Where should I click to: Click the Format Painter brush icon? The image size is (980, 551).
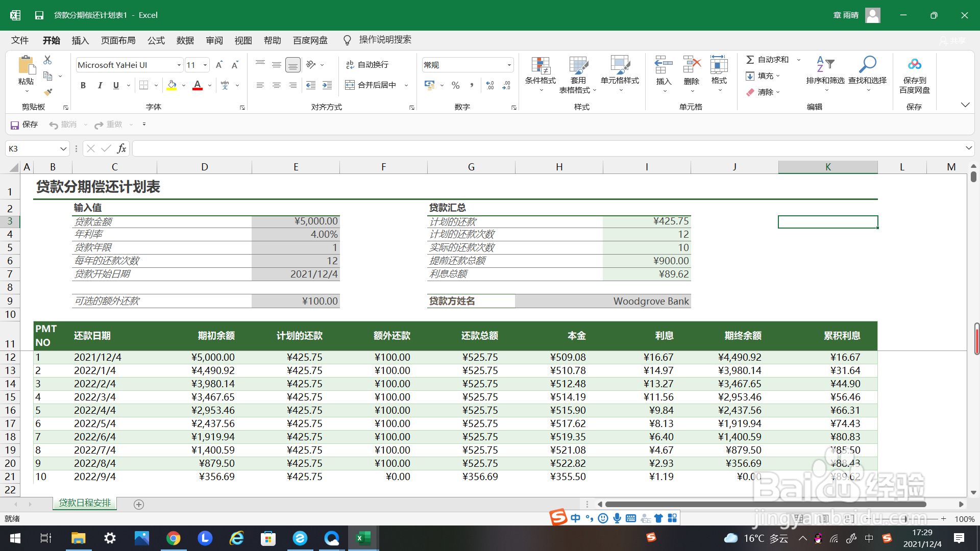(48, 92)
